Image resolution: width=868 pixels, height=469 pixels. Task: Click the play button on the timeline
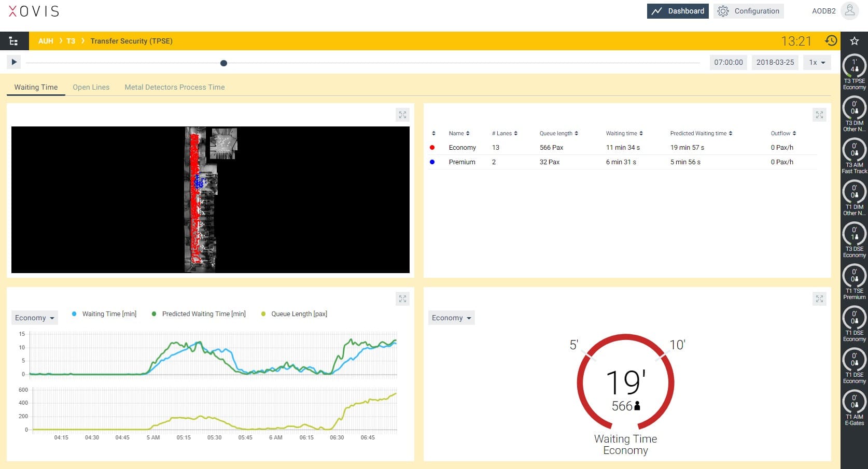(x=14, y=62)
